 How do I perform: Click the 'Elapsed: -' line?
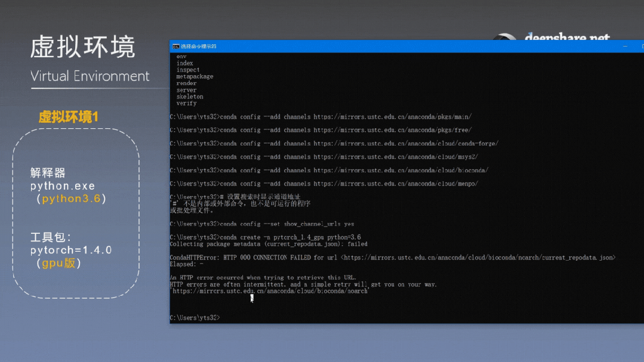tap(186, 264)
